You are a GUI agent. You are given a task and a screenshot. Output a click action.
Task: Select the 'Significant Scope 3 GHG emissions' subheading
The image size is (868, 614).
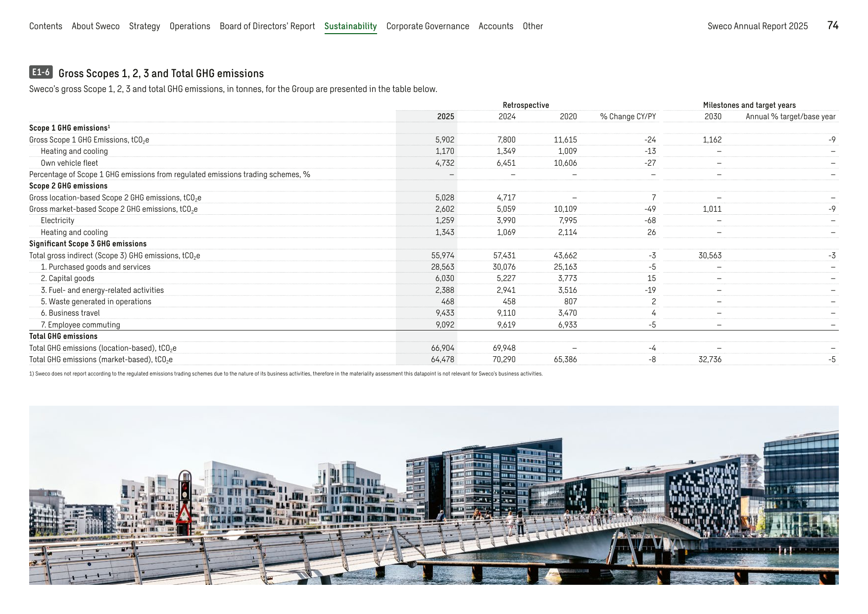88,244
